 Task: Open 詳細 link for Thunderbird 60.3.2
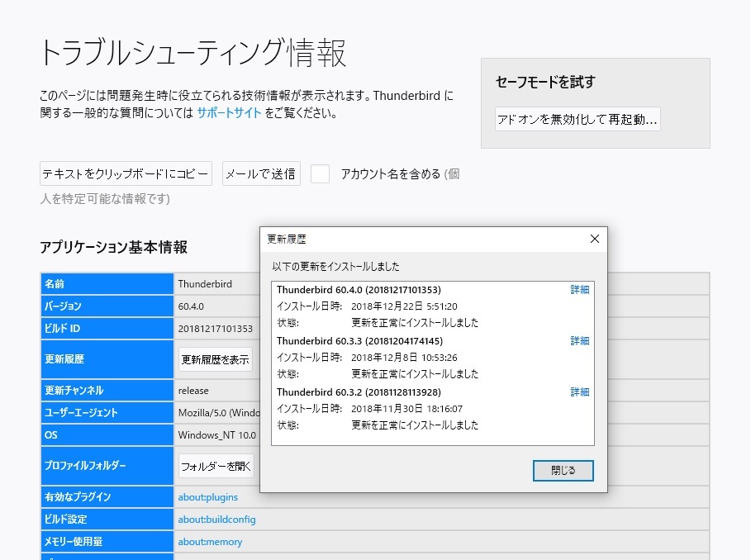579,392
